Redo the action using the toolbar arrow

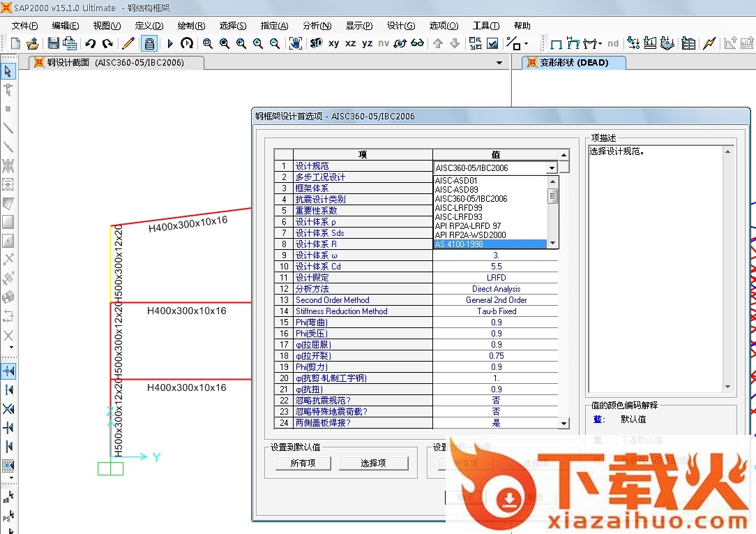107,43
